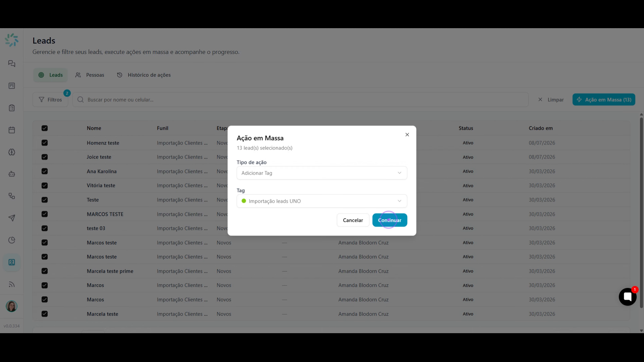Screen dimensions: 644x362
Task: Uncheck the Vitória teste row checkbox
Action: [x=45, y=185]
